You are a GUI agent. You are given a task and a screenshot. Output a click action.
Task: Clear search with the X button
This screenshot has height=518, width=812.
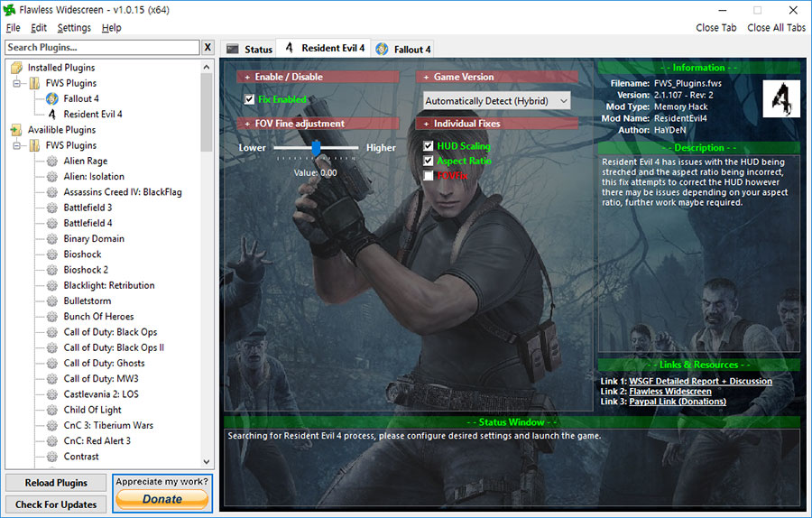(208, 47)
